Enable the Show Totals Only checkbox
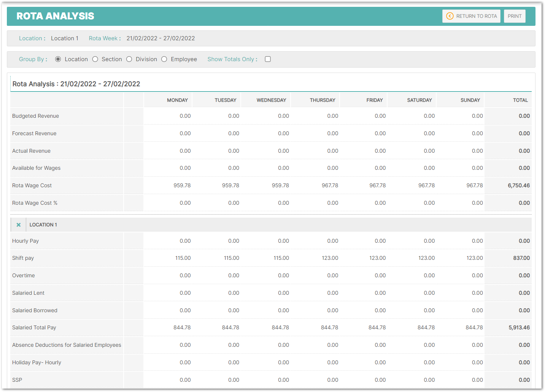The image size is (545, 392). point(268,59)
